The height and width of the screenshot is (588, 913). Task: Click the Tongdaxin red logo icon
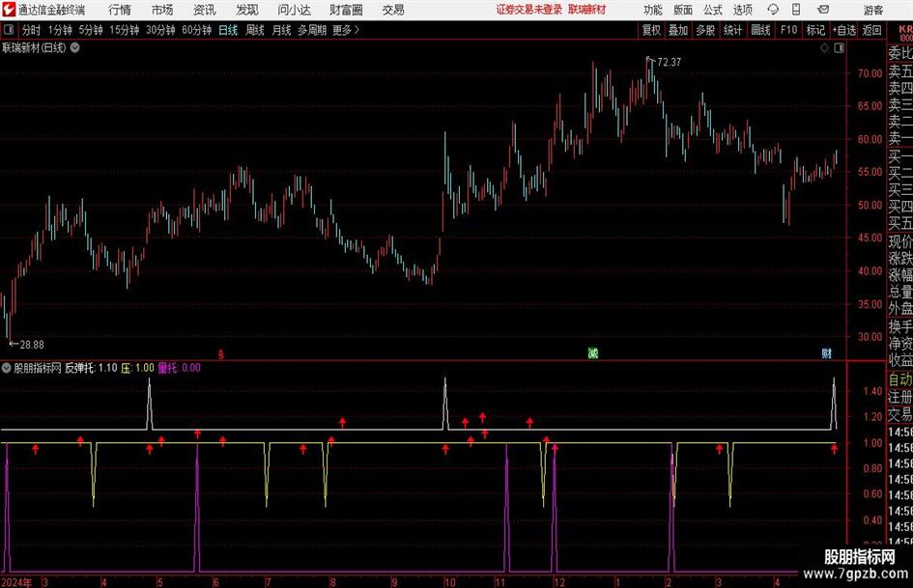[9, 10]
